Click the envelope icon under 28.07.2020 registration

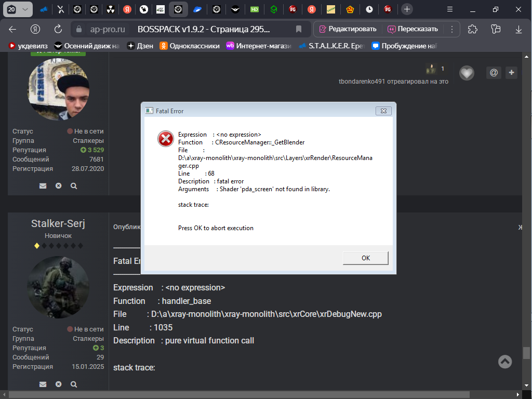point(43,186)
